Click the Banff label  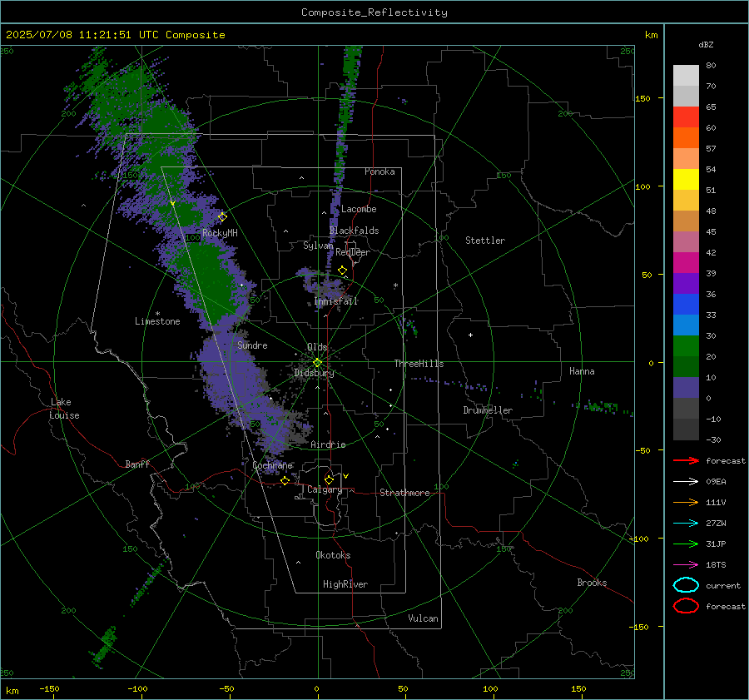(x=137, y=464)
